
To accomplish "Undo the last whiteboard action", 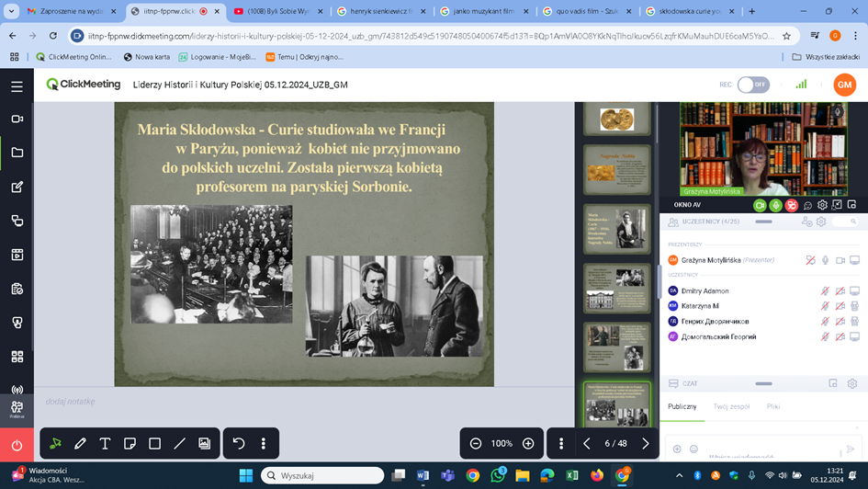I will 239,444.
